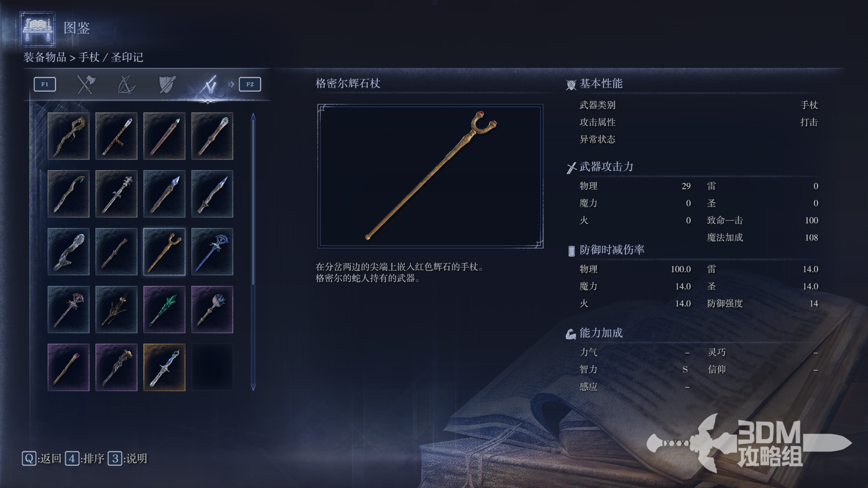Select the selected golden forked Gelmir staff
Image resolution: width=868 pixels, height=488 pixels.
pos(164,252)
